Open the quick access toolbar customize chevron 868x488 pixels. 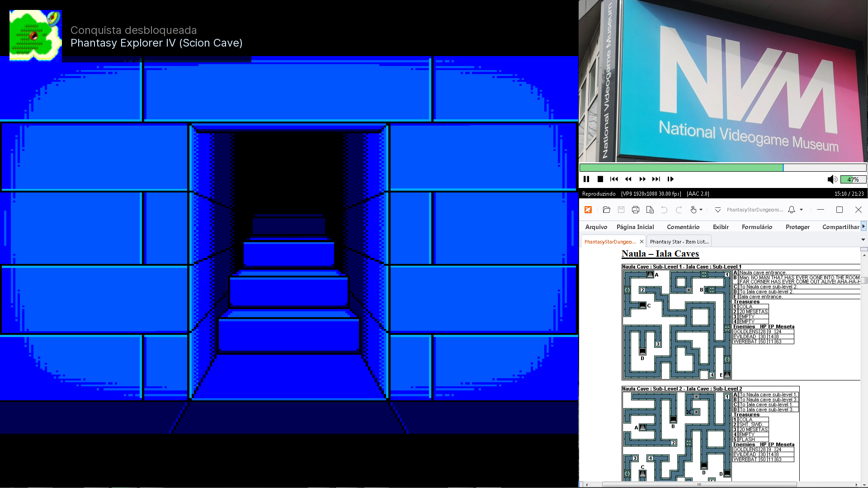click(717, 210)
